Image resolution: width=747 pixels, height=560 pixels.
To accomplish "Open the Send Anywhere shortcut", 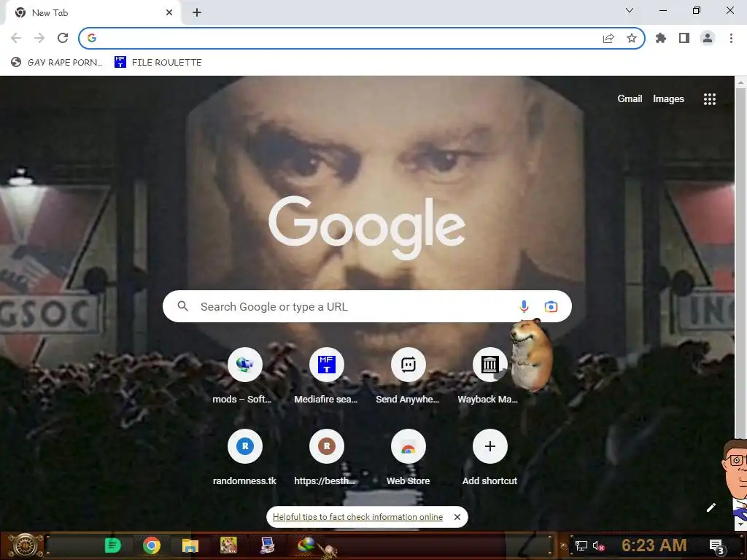I will (x=409, y=365).
